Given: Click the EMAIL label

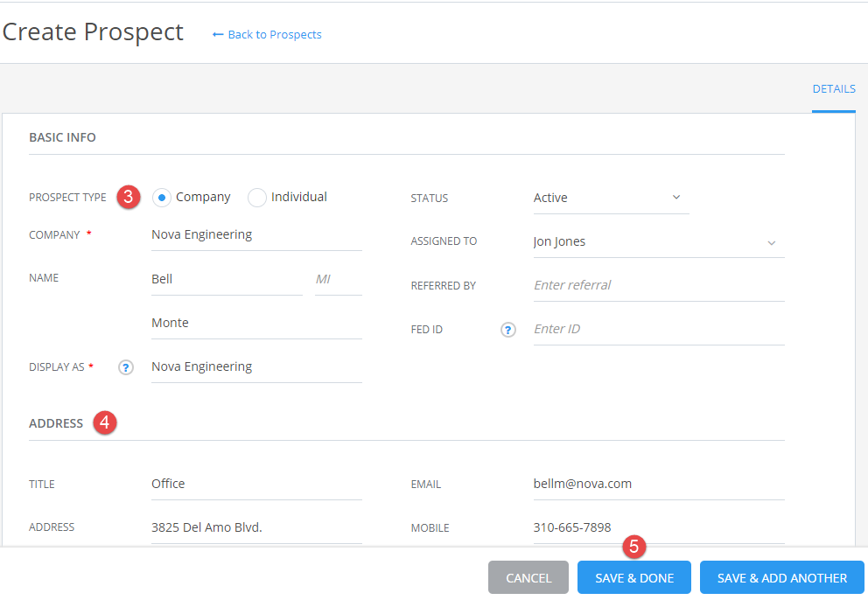Looking at the screenshot, I should [x=426, y=485].
